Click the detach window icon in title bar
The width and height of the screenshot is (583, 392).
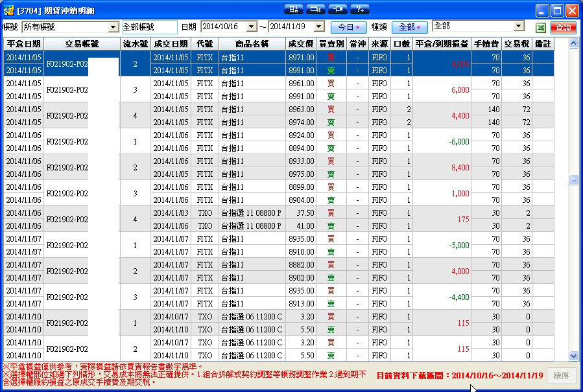pos(316,9)
